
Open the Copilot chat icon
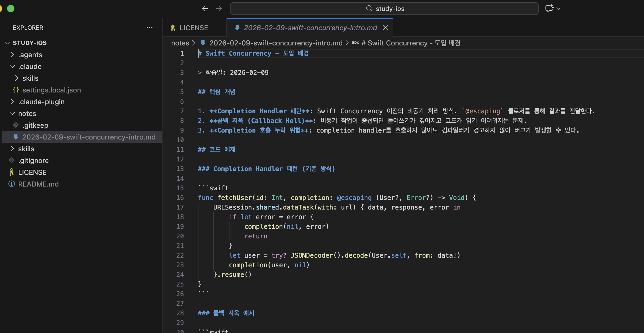click(549, 9)
